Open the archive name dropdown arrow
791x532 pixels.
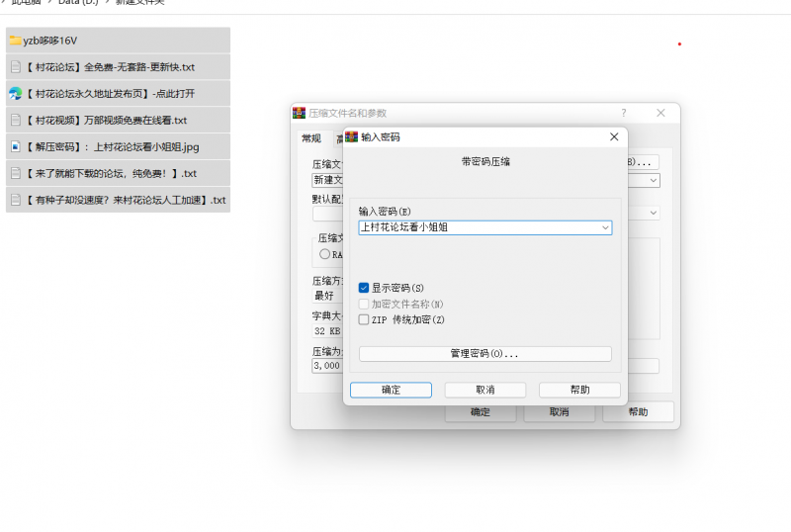[654, 180]
